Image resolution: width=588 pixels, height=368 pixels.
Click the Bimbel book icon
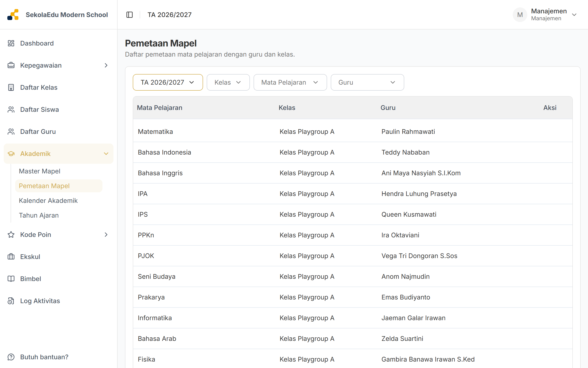[11, 279]
